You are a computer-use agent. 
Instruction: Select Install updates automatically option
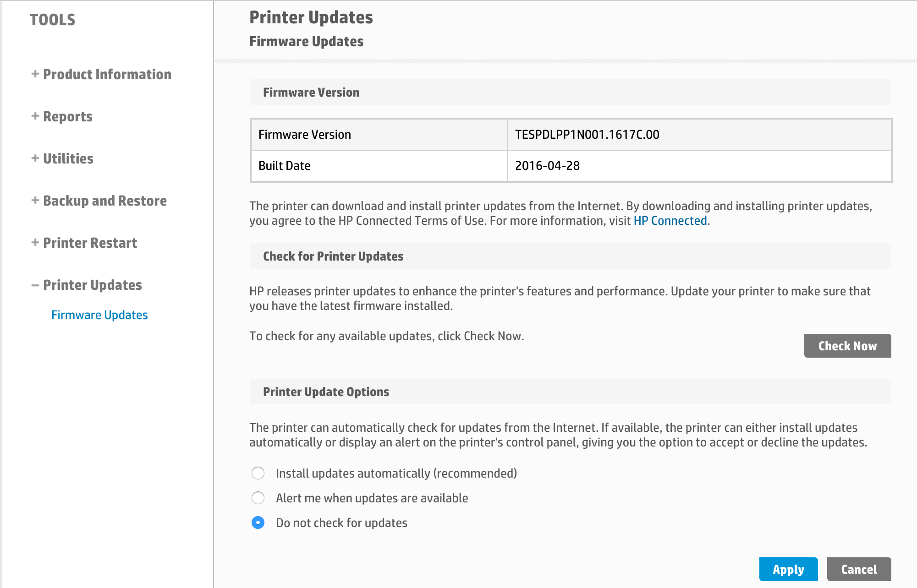(x=258, y=473)
